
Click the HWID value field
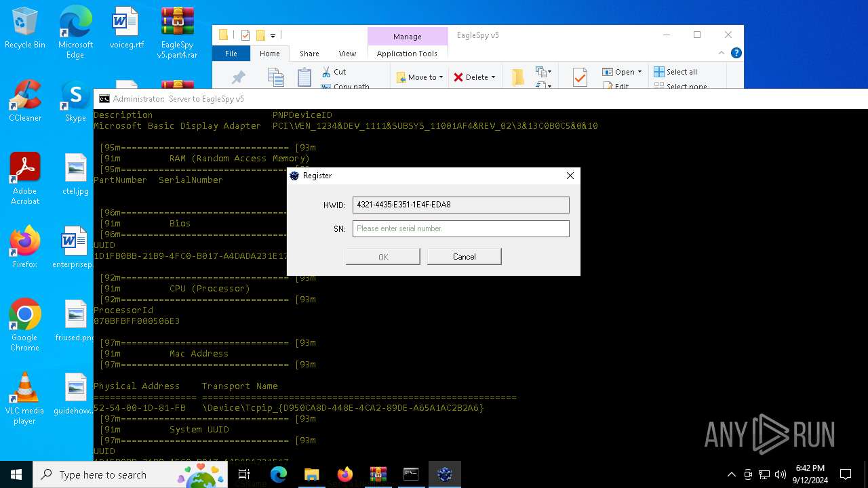461,205
